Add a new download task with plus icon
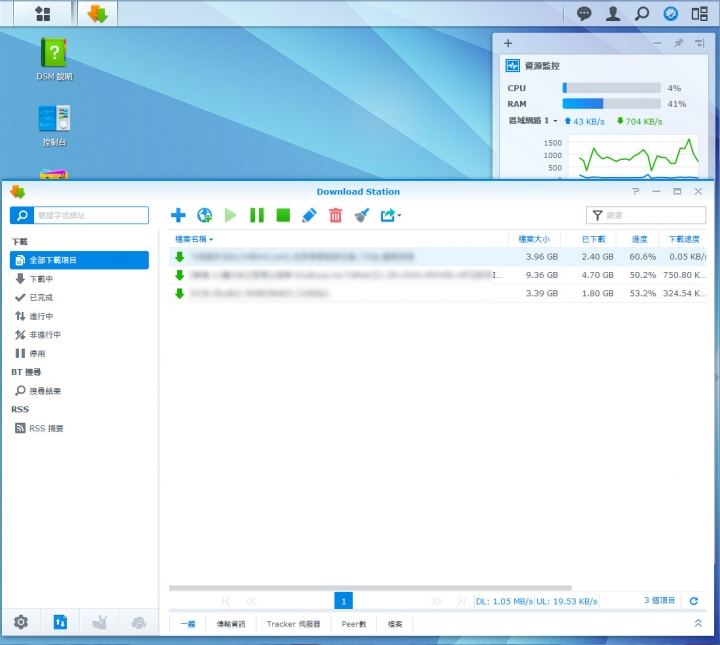The image size is (720, 645). [x=178, y=215]
